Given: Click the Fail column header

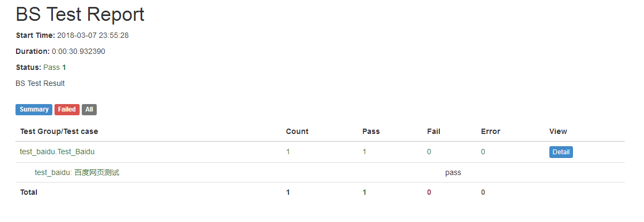Looking at the screenshot, I should (433, 131).
